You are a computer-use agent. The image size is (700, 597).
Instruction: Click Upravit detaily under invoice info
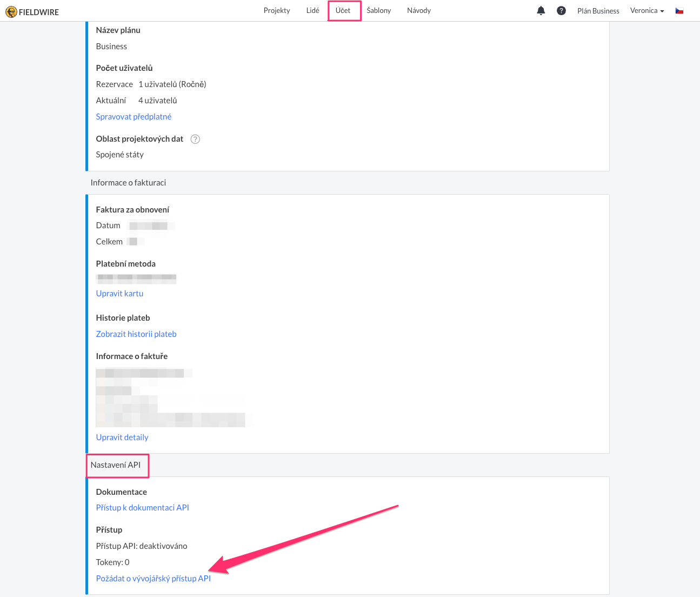pyautogui.click(x=122, y=437)
